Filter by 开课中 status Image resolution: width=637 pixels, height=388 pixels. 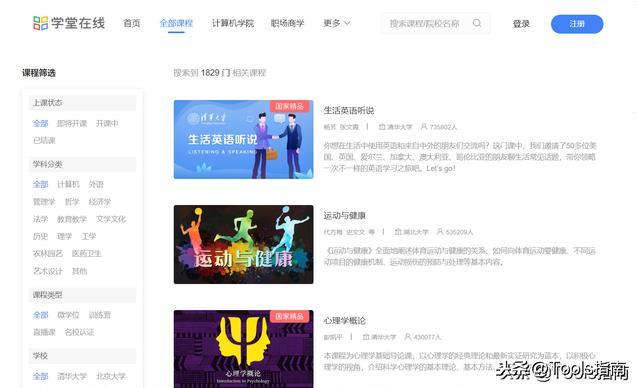(x=107, y=123)
